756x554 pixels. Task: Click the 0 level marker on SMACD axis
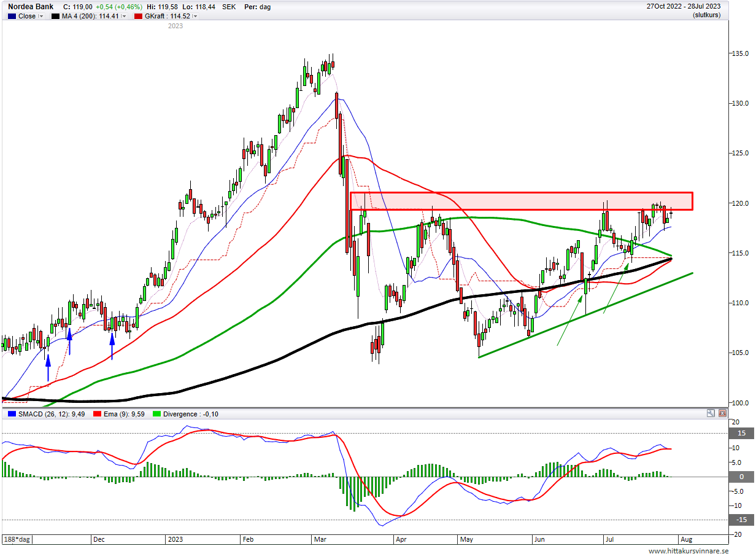(x=741, y=477)
